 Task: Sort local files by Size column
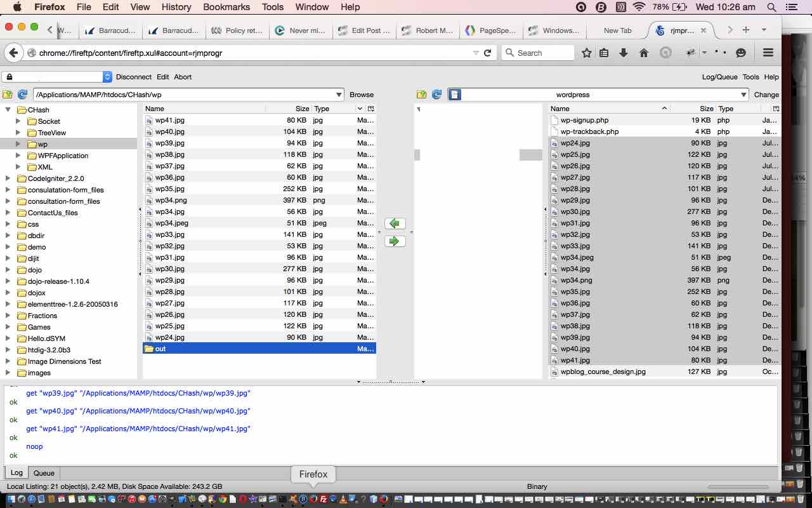288,109
